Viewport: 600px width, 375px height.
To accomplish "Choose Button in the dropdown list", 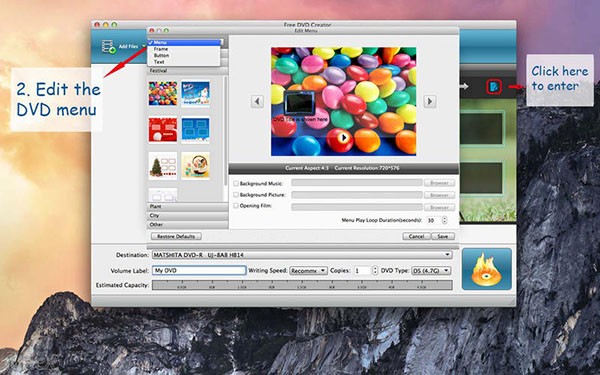I will point(184,55).
